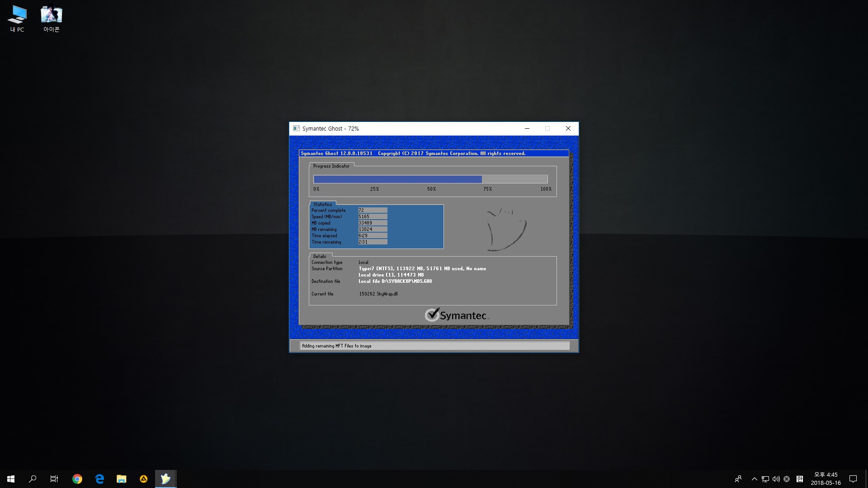Open the network status tray icon
The image size is (868, 488).
(765, 479)
